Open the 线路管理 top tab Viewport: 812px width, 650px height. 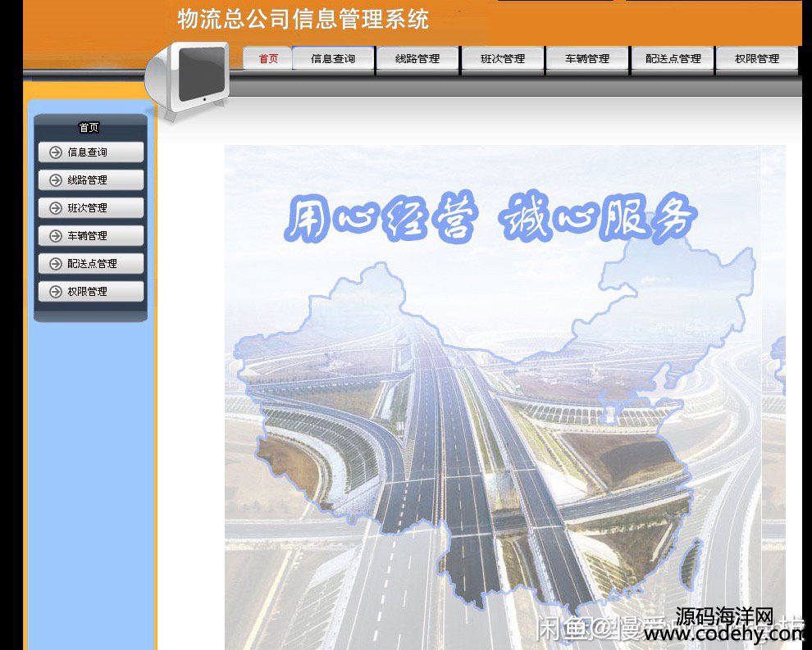tap(417, 58)
